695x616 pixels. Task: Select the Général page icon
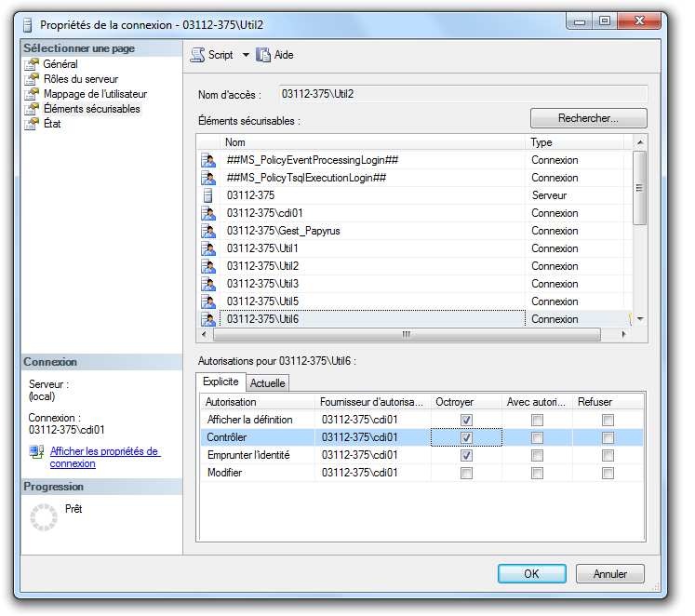pyautogui.click(x=33, y=64)
